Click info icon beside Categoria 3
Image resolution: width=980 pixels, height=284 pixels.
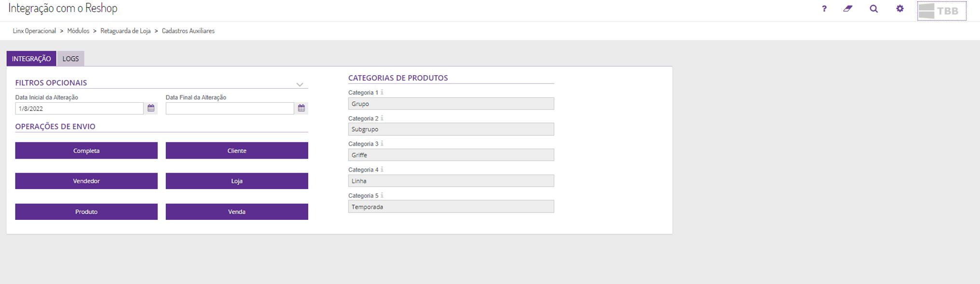coord(382,144)
